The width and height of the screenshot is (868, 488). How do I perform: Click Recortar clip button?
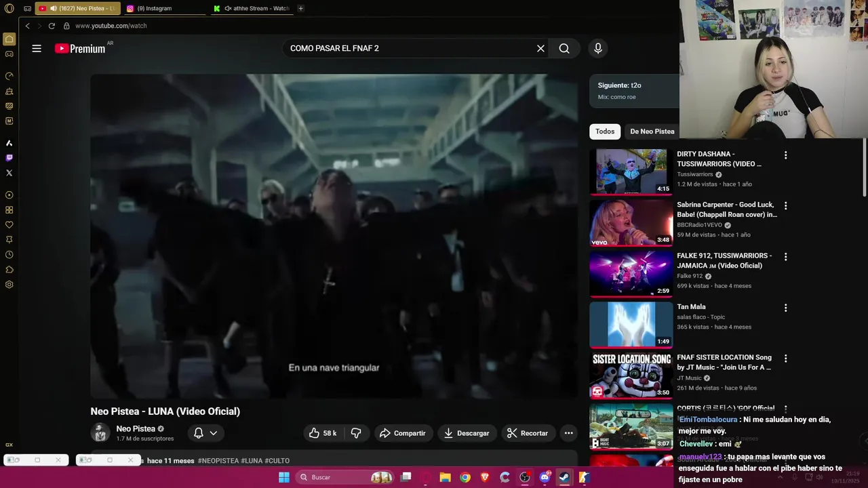(x=528, y=433)
